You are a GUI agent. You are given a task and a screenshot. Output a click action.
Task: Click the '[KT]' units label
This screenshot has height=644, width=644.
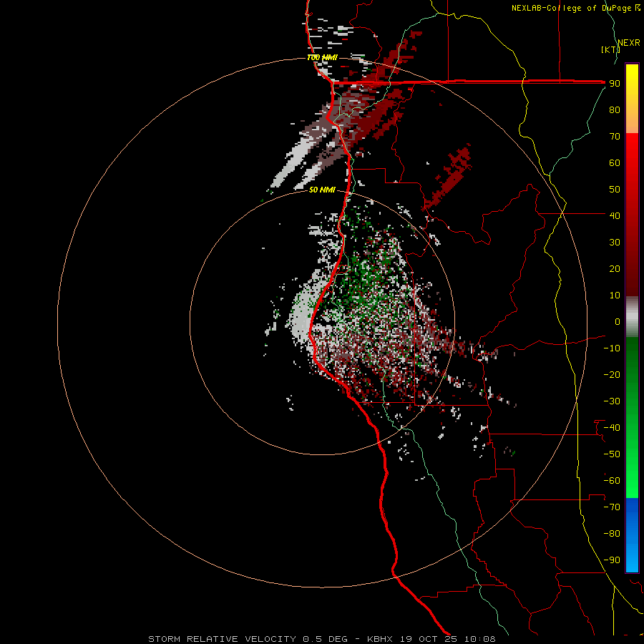tap(610, 49)
